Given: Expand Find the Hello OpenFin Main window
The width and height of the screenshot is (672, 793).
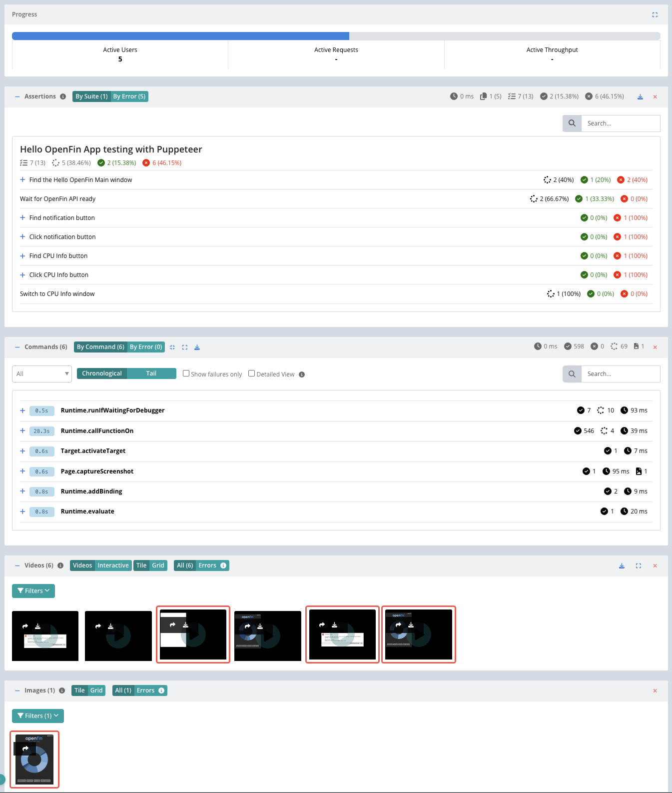Looking at the screenshot, I should pyautogui.click(x=22, y=179).
